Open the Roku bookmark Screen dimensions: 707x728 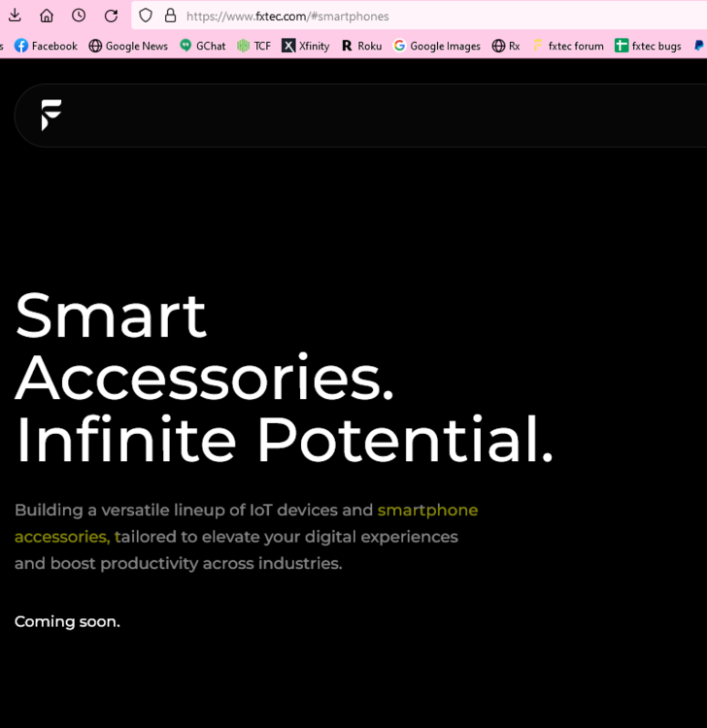point(361,46)
